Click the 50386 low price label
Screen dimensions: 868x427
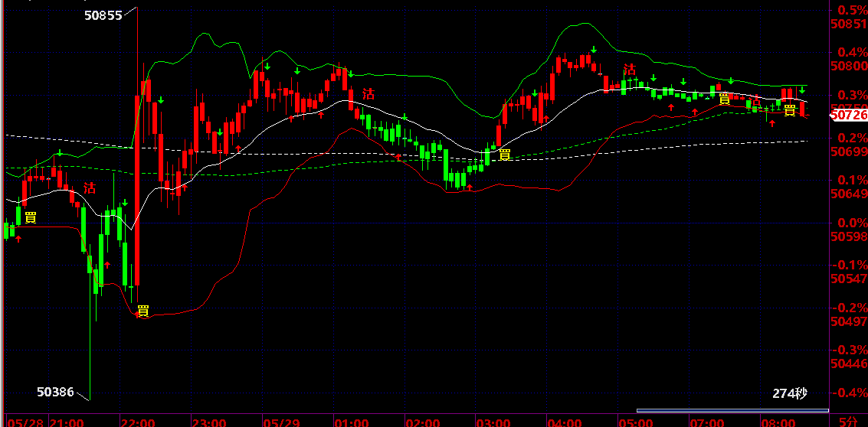click(x=55, y=392)
